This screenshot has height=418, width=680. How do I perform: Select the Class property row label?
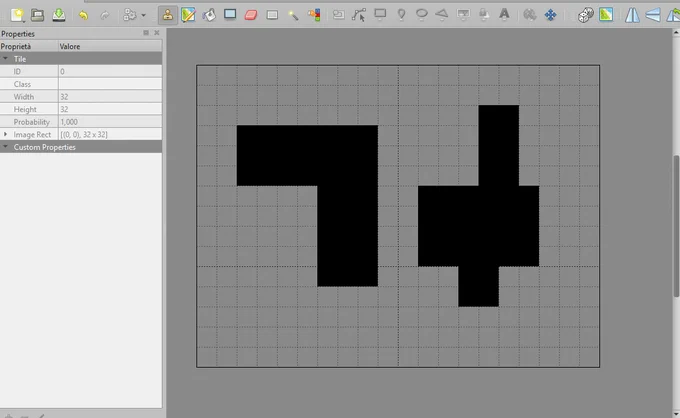[x=22, y=84]
